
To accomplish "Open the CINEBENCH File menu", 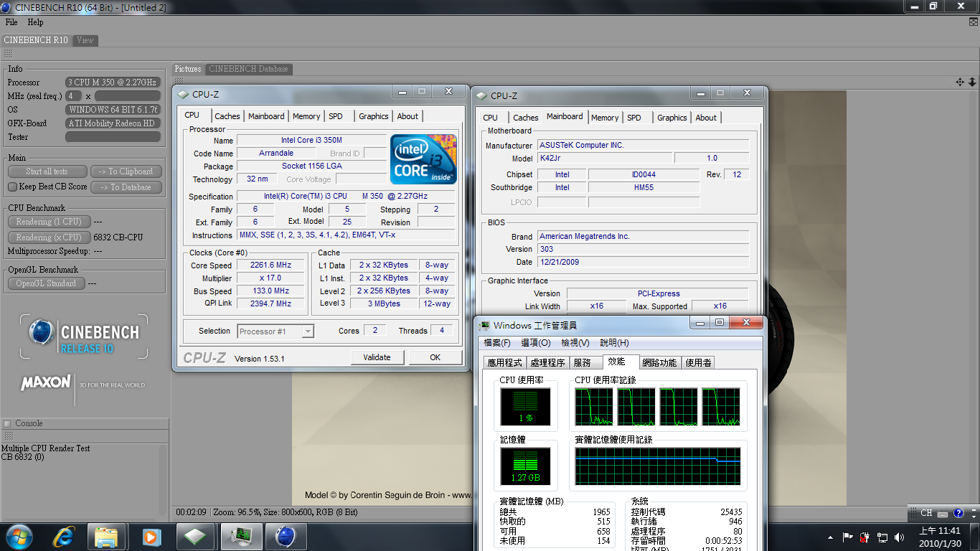I will [x=11, y=22].
